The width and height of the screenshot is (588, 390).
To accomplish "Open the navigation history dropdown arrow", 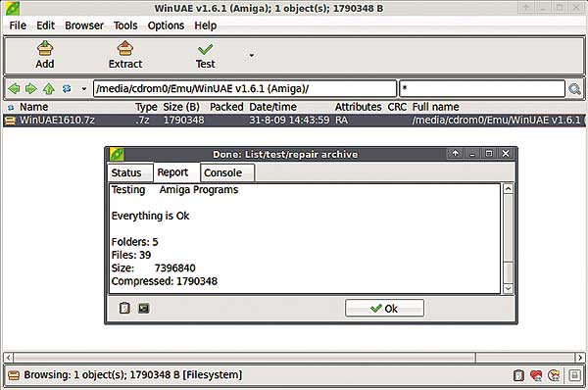I will (x=84, y=89).
